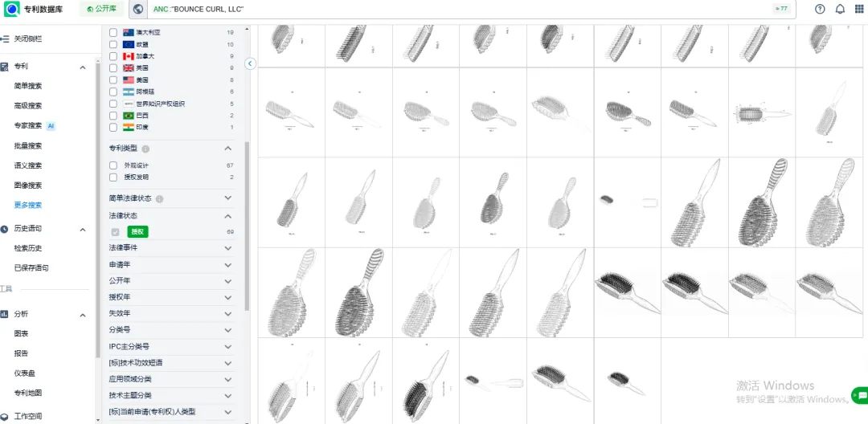This screenshot has height=424, width=868.
Task: Click the Argentina flag icon
Action: pos(129,92)
